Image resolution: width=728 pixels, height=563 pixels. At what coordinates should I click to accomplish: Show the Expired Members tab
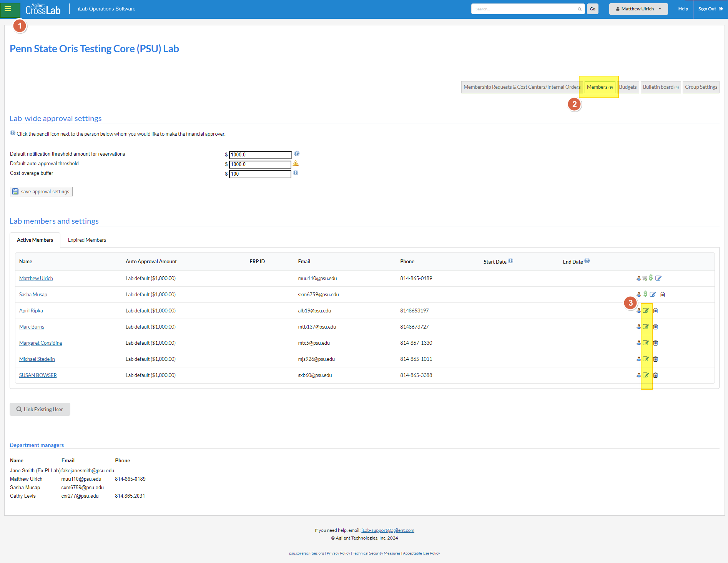coord(87,240)
